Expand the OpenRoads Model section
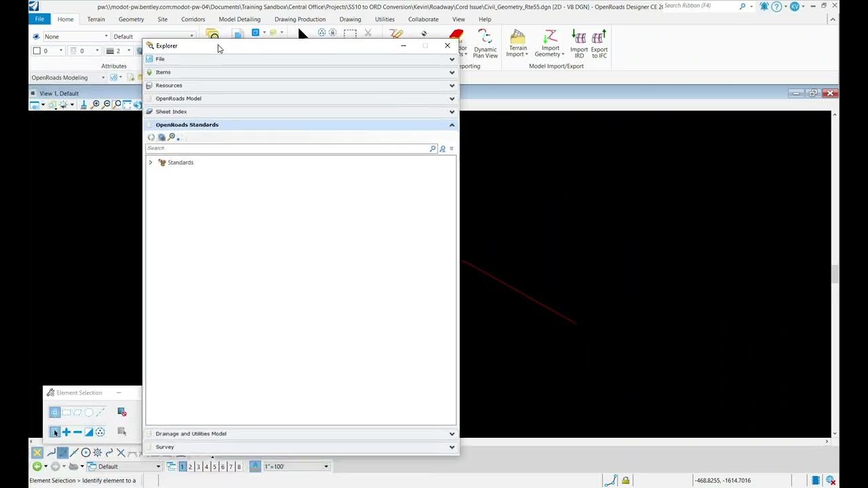Viewport: 868px width, 488px height. coord(452,99)
